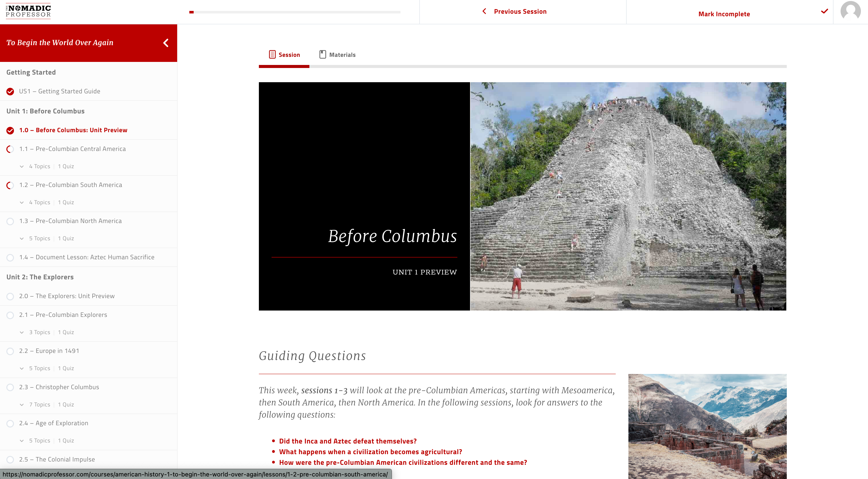Click completed check icon for 1.0 Unit Preview
Image resolution: width=868 pixels, height=479 pixels.
pos(10,130)
